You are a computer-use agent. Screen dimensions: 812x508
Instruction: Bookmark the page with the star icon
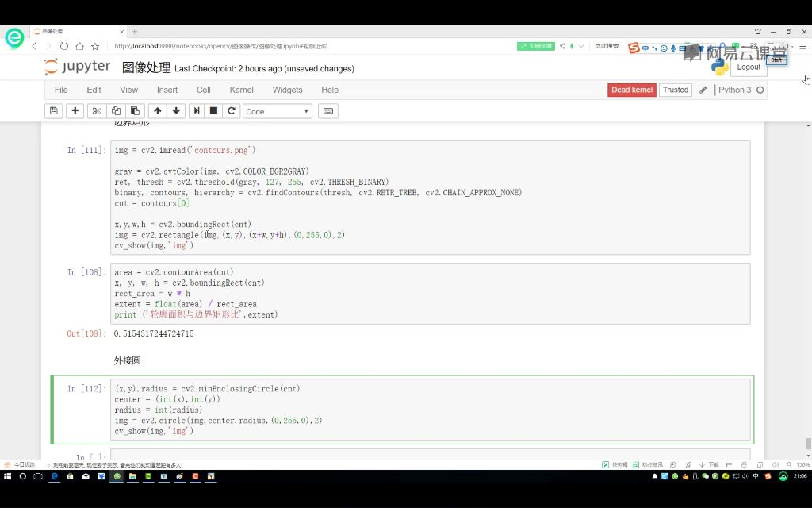[x=95, y=46]
